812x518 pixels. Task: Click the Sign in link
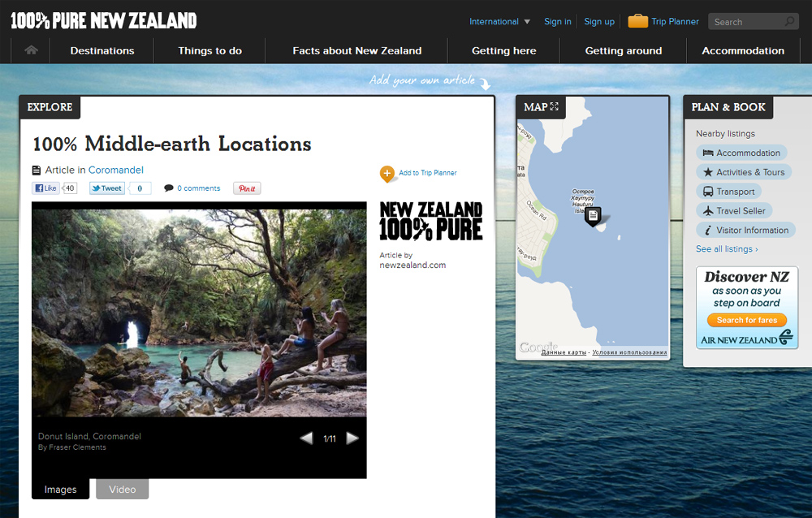tap(558, 21)
